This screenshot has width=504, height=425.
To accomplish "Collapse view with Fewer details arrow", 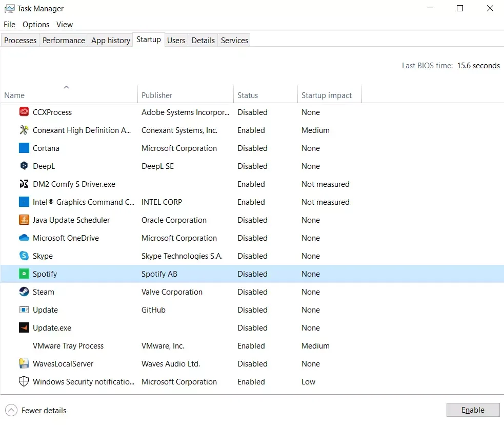I will [x=11, y=410].
